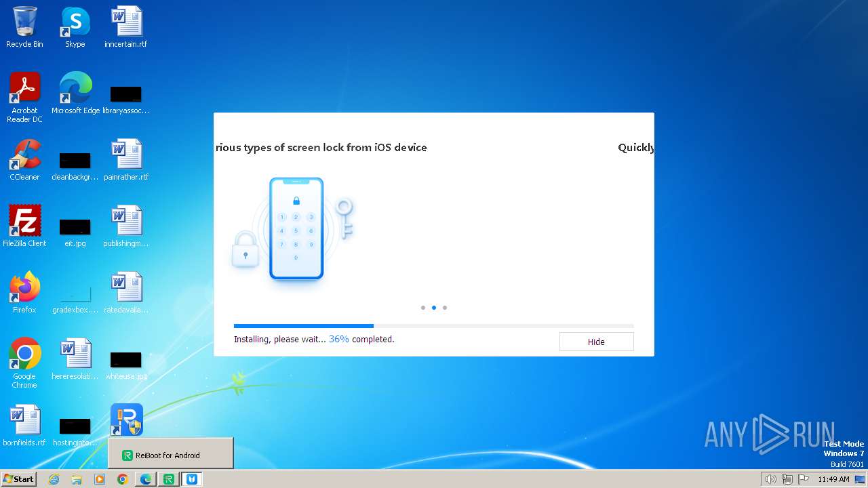Viewport: 868px width, 488px height.
Task: Open inncertain.rtf document on desktop
Action: 126,27
